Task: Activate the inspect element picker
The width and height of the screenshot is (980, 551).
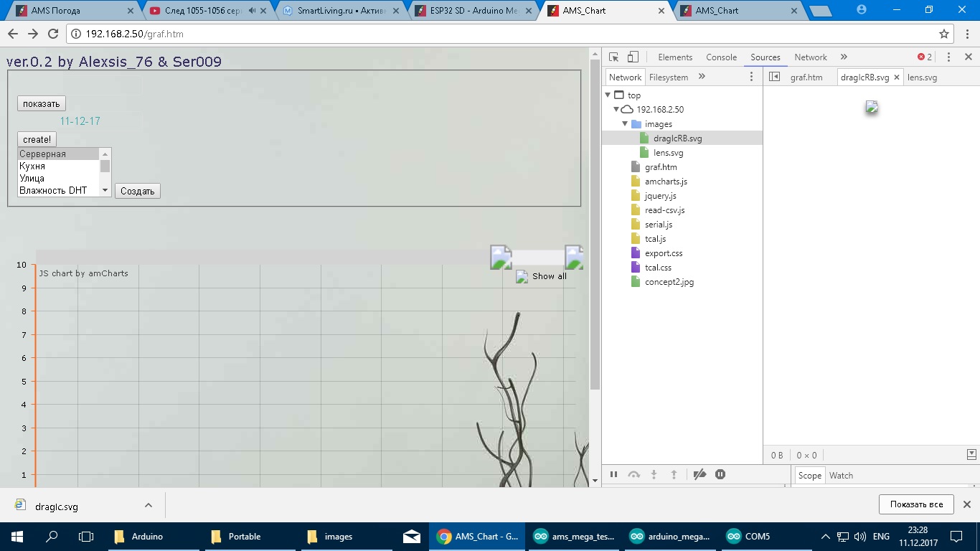Action: [x=614, y=57]
